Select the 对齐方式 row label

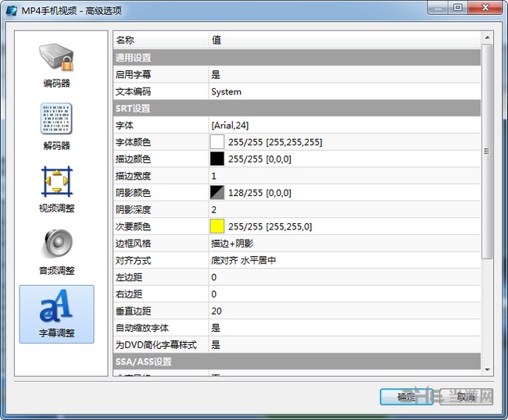(133, 260)
